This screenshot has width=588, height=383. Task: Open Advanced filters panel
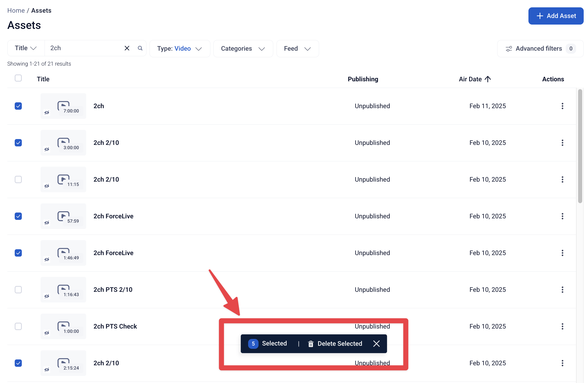click(x=540, y=49)
